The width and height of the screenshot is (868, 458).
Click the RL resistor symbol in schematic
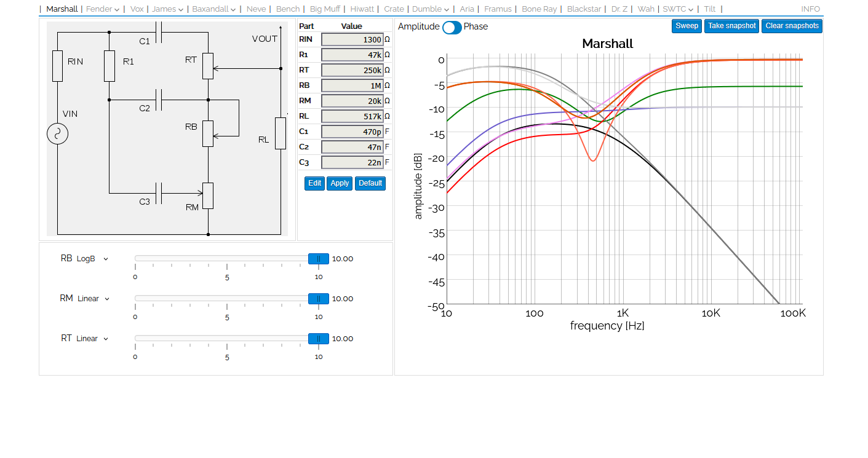[281, 133]
